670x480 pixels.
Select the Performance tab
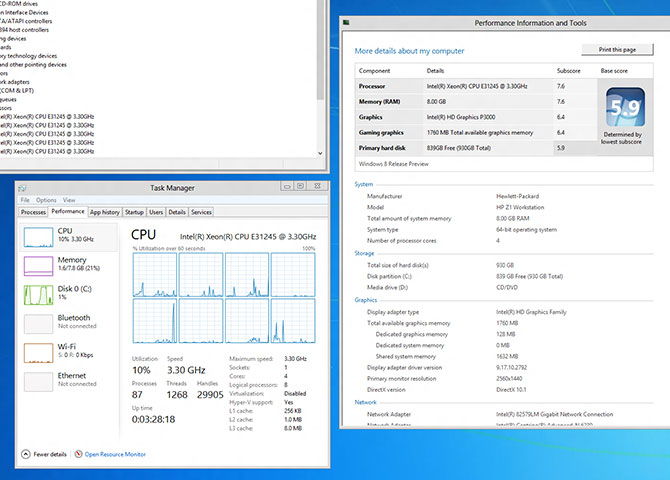(68, 212)
